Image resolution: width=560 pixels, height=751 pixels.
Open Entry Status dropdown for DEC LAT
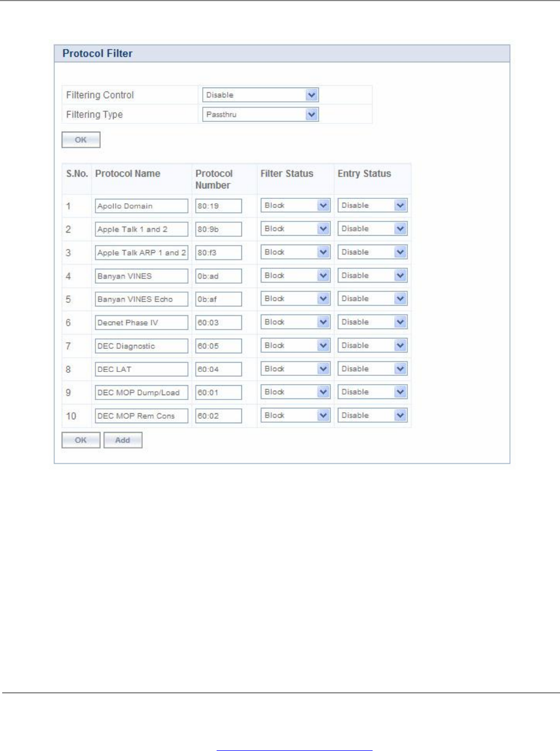373,369
